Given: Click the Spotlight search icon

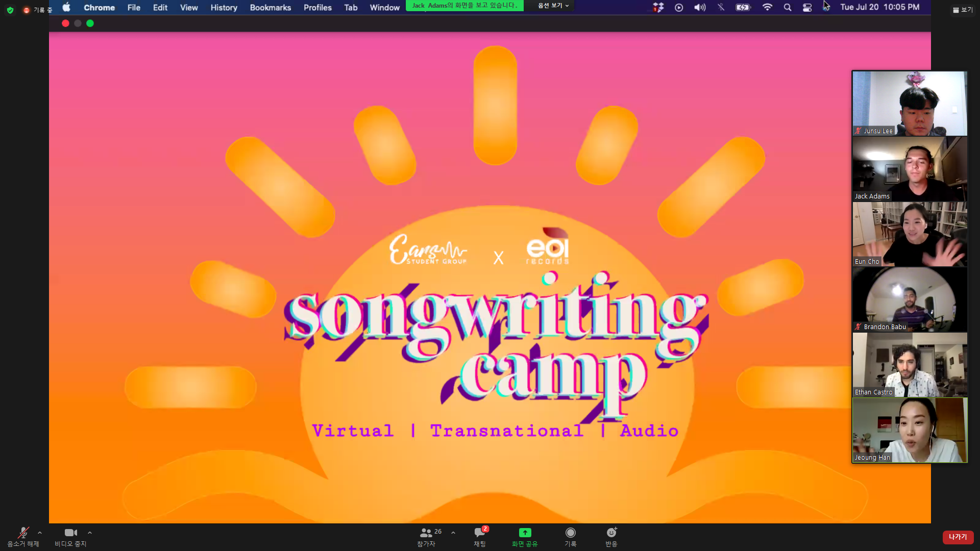Looking at the screenshot, I should pos(788,8).
